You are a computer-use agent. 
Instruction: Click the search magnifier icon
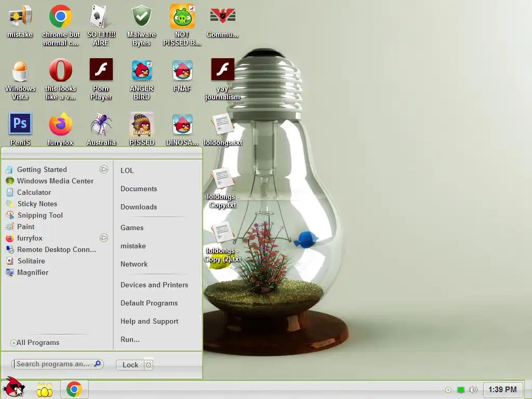pyautogui.click(x=97, y=364)
